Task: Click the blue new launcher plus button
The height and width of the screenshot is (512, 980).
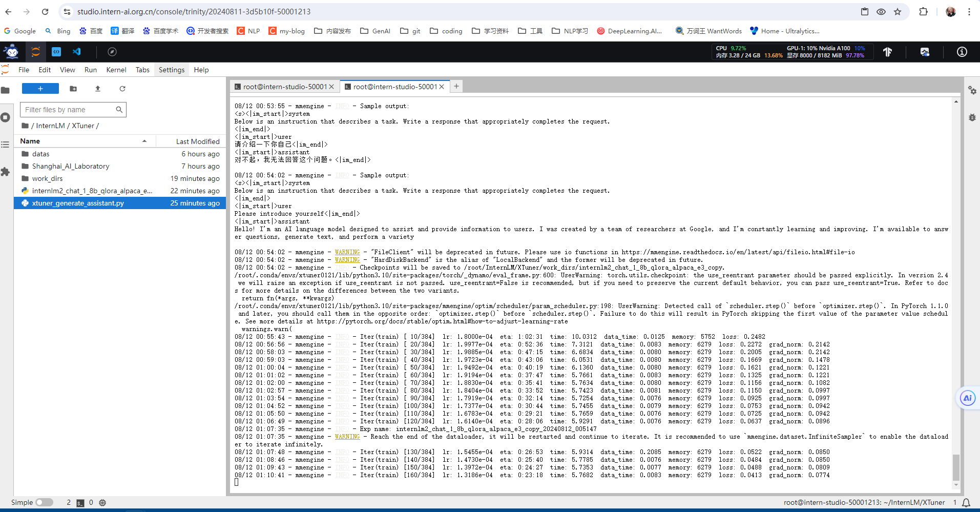Action: tap(40, 89)
